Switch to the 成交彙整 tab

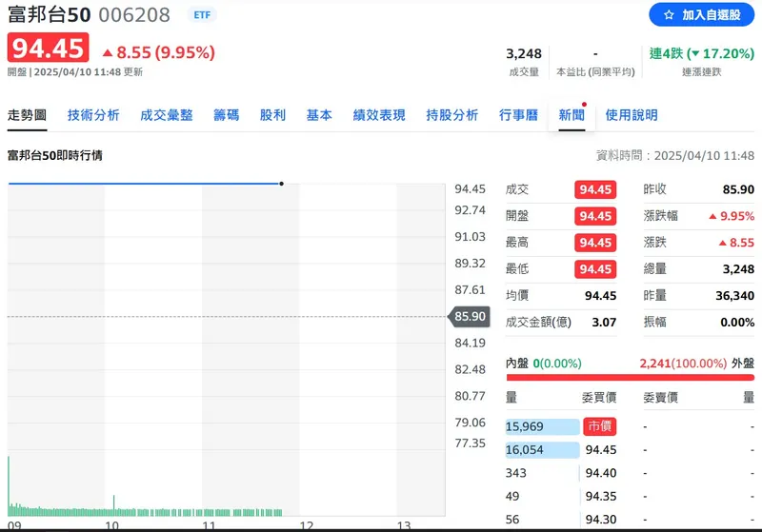(166, 115)
